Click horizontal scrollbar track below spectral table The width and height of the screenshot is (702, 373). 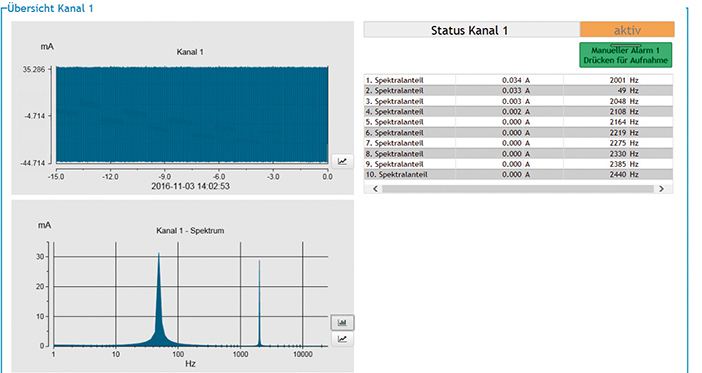(x=518, y=189)
